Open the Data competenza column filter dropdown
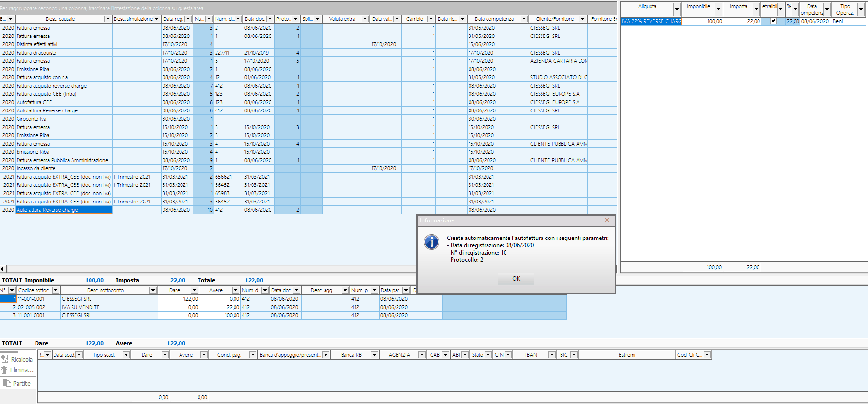The image size is (868, 404). [x=524, y=19]
